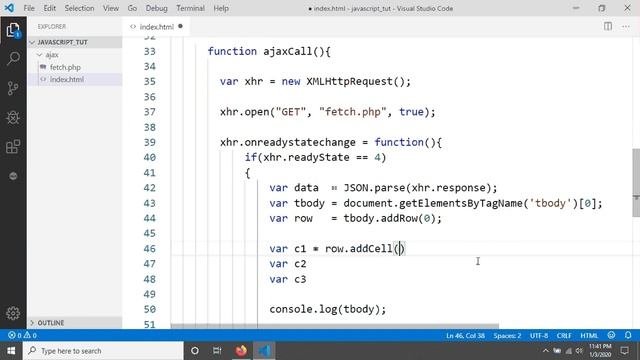The image size is (640, 360).
Task: Click the VS Code logo in title bar
Action: [x=9, y=8]
